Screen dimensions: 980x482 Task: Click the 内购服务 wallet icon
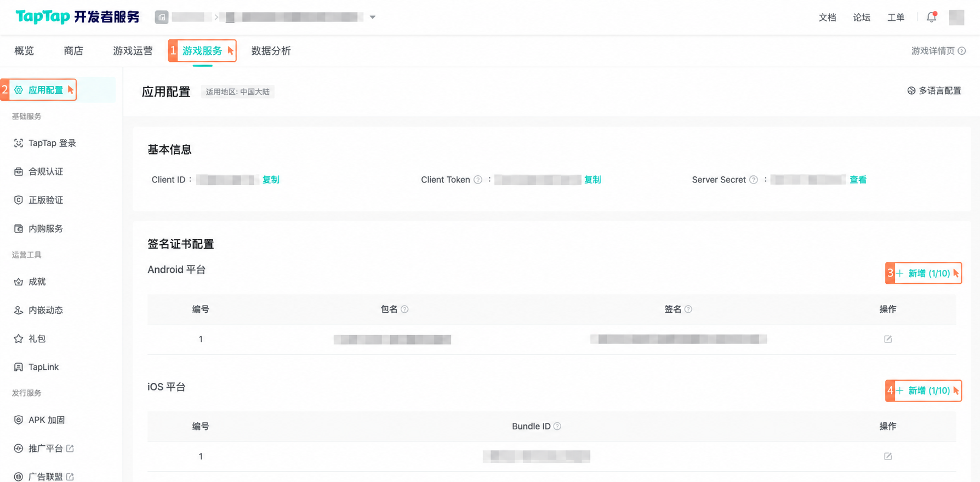coord(19,228)
